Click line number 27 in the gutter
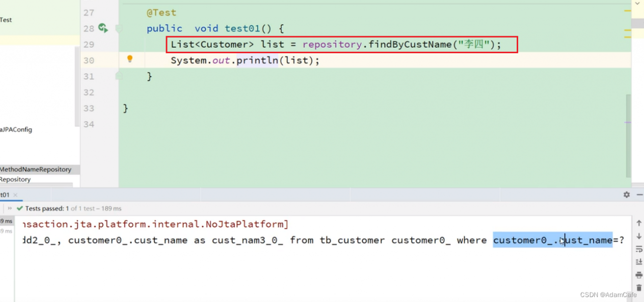Viewport: 644px width, 302px height. [89, 13]
